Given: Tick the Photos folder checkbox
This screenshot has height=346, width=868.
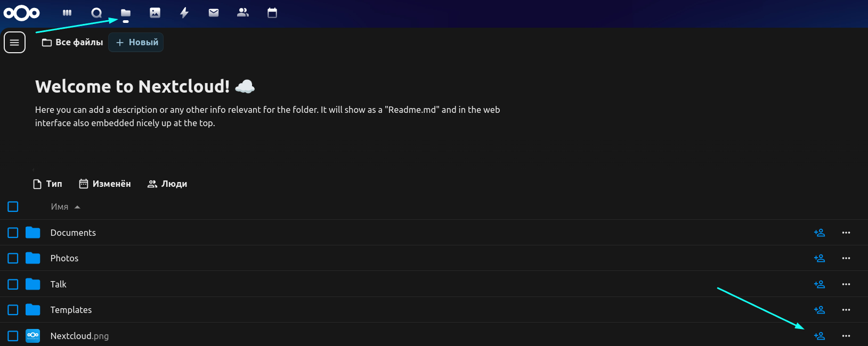Looking at the screenshot, I should point(13,258).
